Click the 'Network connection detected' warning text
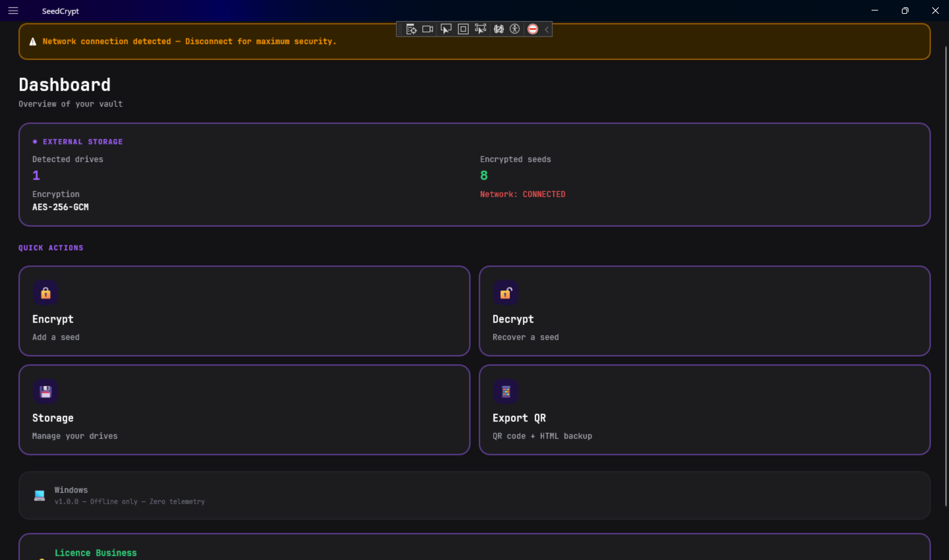Screen dimensions: 949x560 click(x=189, y=42)
